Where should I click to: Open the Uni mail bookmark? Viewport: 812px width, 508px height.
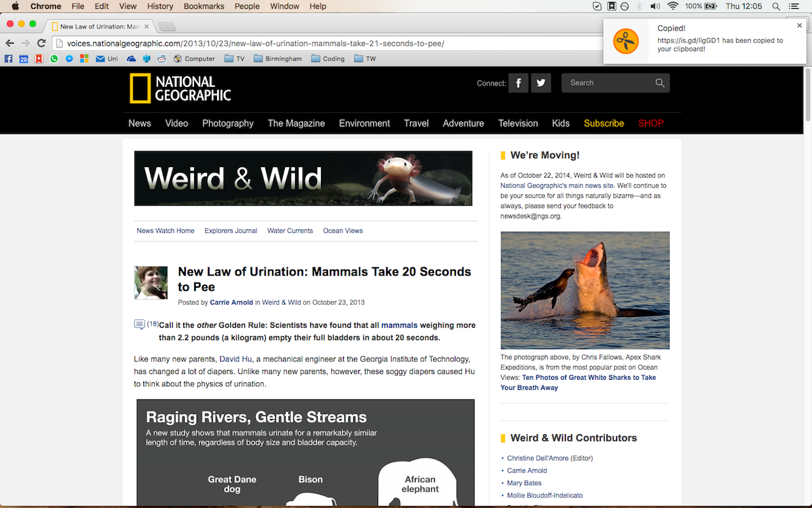(x=107, y=58)
